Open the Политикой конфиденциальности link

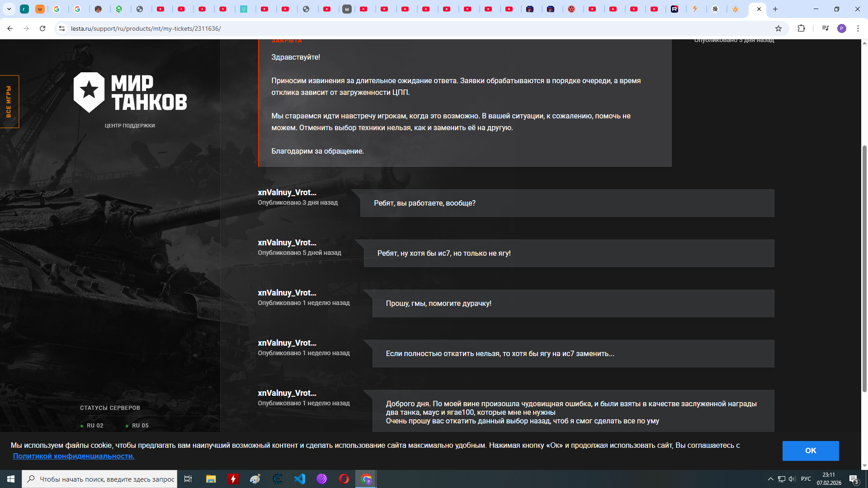74,456
